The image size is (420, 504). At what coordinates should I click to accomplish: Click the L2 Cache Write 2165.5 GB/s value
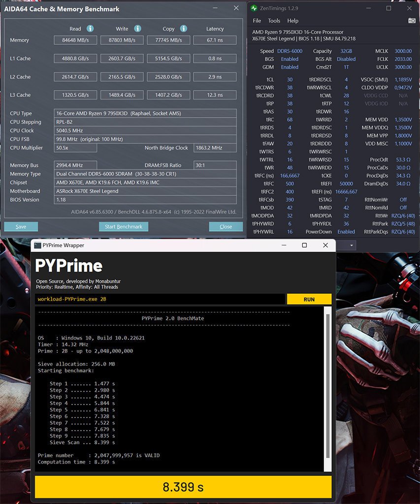pos(122,77)
